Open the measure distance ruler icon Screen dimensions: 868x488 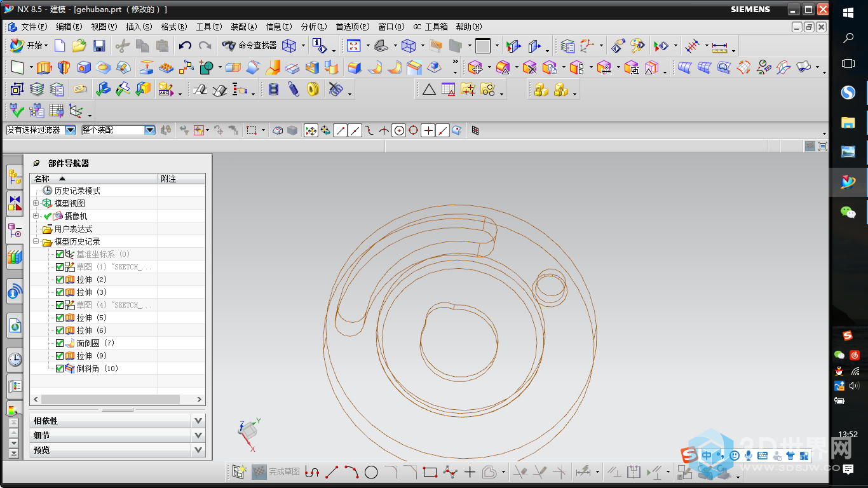(x=719, y=46)
